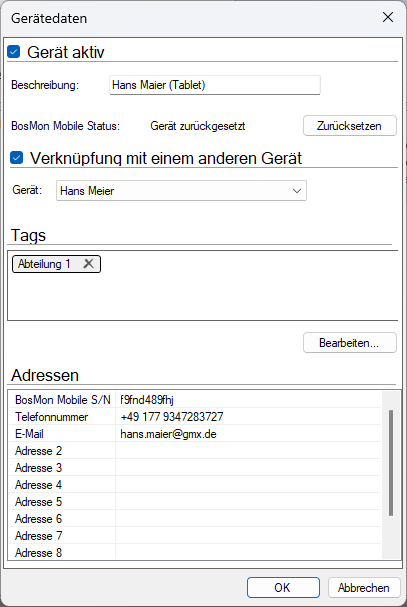This screenshot has width=407, height=607.
Task: Select the Adresse 3 row label
Action: click(38, 468)
